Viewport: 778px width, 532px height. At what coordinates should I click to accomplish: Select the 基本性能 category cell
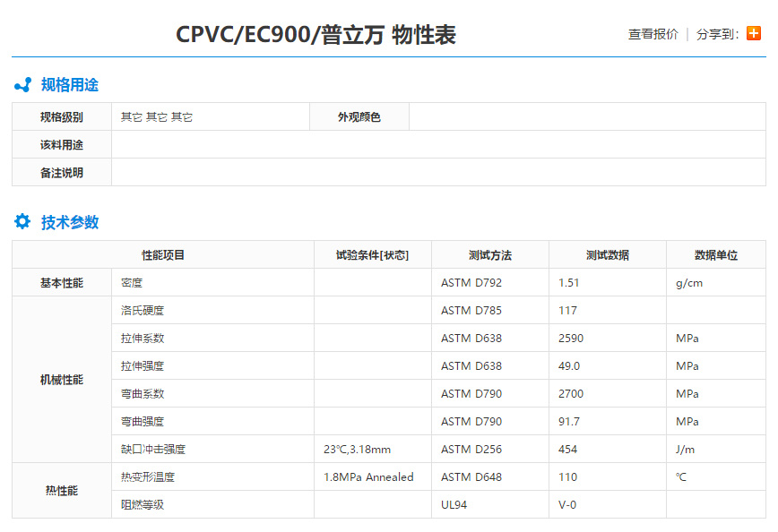61,282
